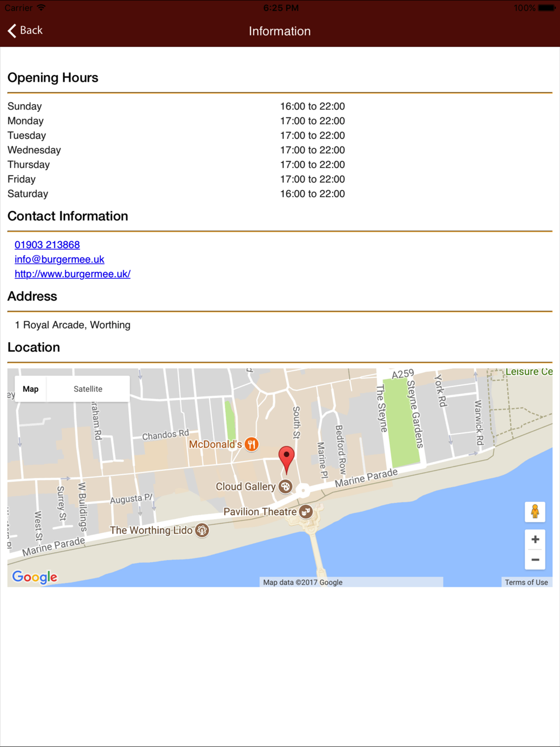Zoom in the map with plus

(535, 539)
